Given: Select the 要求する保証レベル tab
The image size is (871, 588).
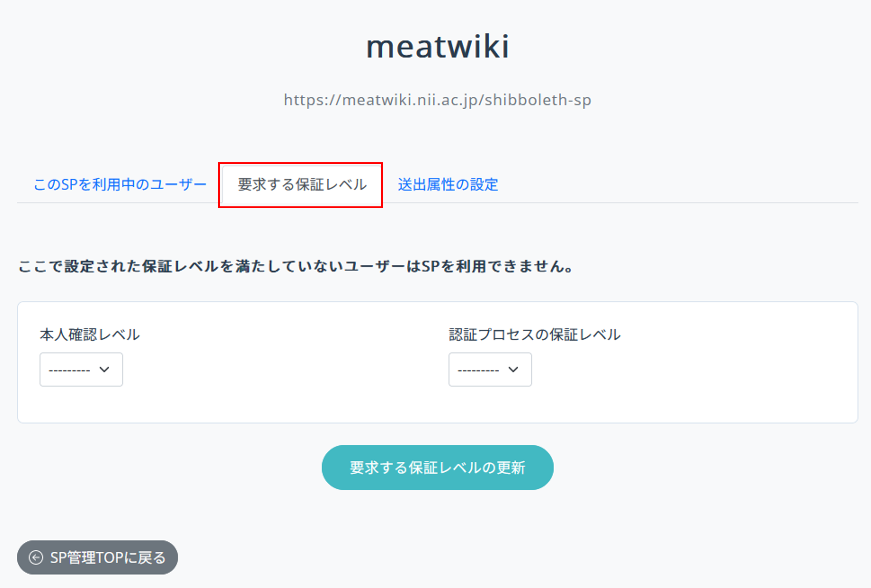Looking at the screenshot, I should click(302, 185).
